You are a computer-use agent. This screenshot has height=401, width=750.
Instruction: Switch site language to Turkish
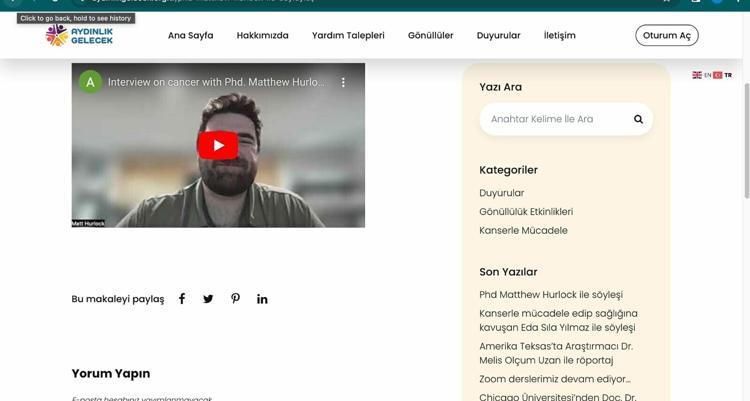tap(722, 75)
